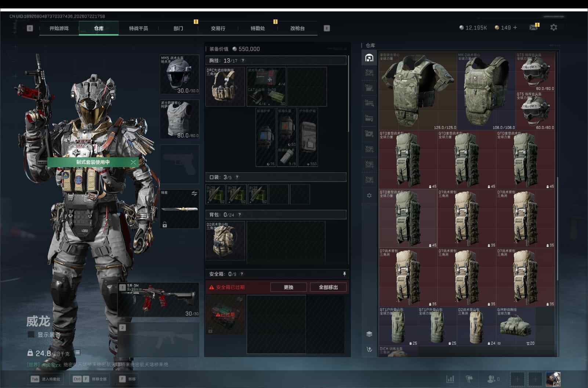Select the D2 backpack in 背包 slot
588x388 pixels.
(x=225, y=241)
